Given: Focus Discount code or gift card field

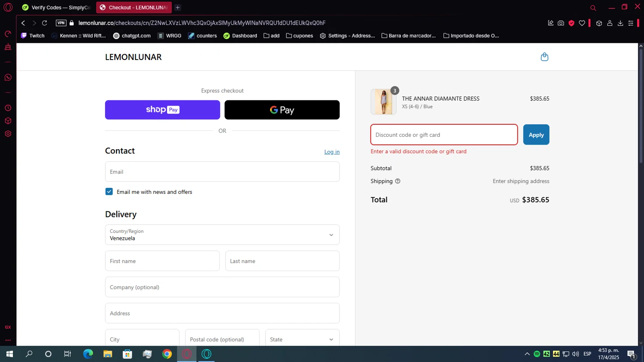Looking at the screenshot, I should tap(444, 135).
